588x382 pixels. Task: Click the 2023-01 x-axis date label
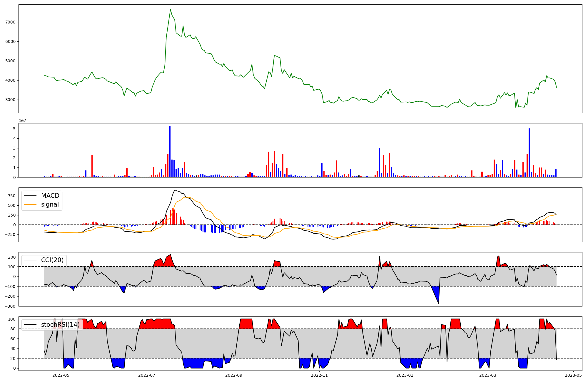pos(405,375)
